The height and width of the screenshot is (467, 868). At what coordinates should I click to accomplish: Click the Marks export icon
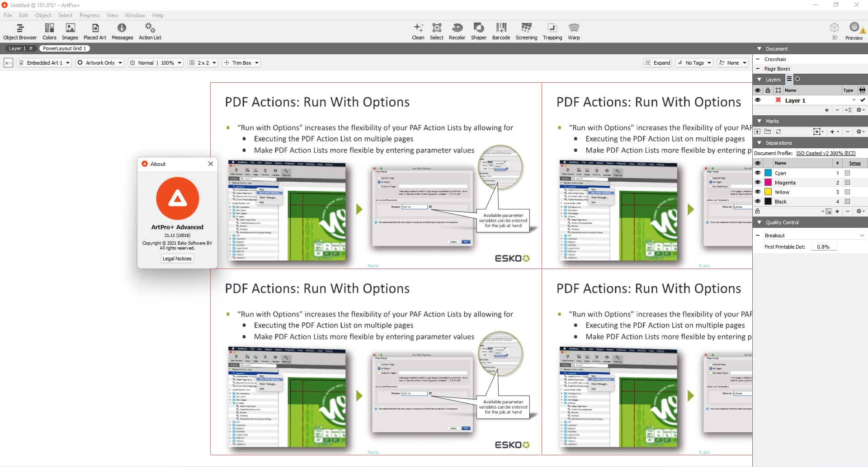[x=758, y=132]
